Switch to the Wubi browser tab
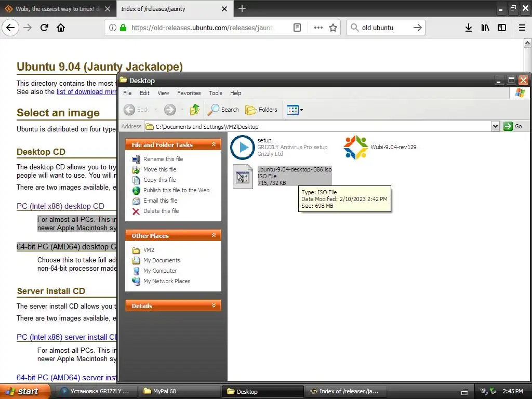This screenshot has width=532, height=399. point(58,9)
